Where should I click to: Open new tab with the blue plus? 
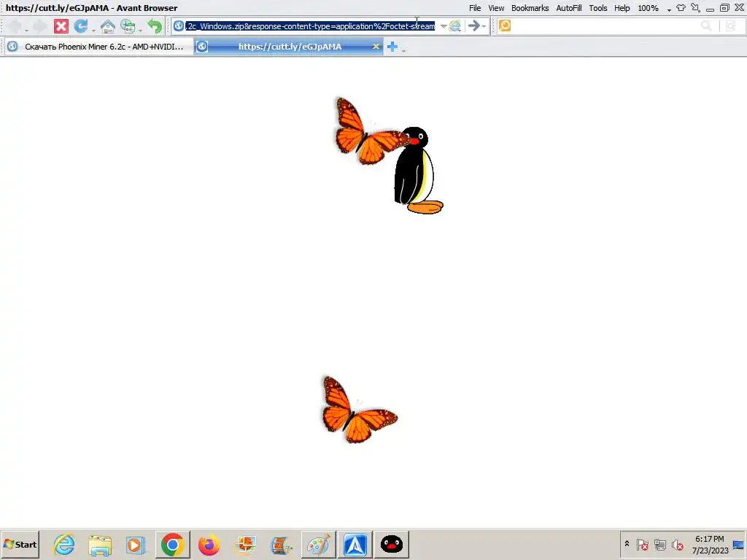coord(392,47)
